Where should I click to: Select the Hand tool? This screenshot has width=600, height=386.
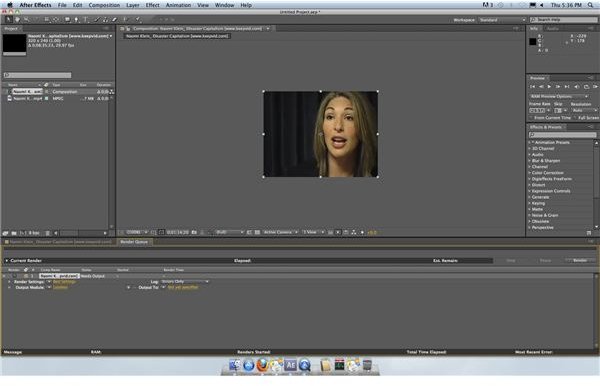click(17, 20)
